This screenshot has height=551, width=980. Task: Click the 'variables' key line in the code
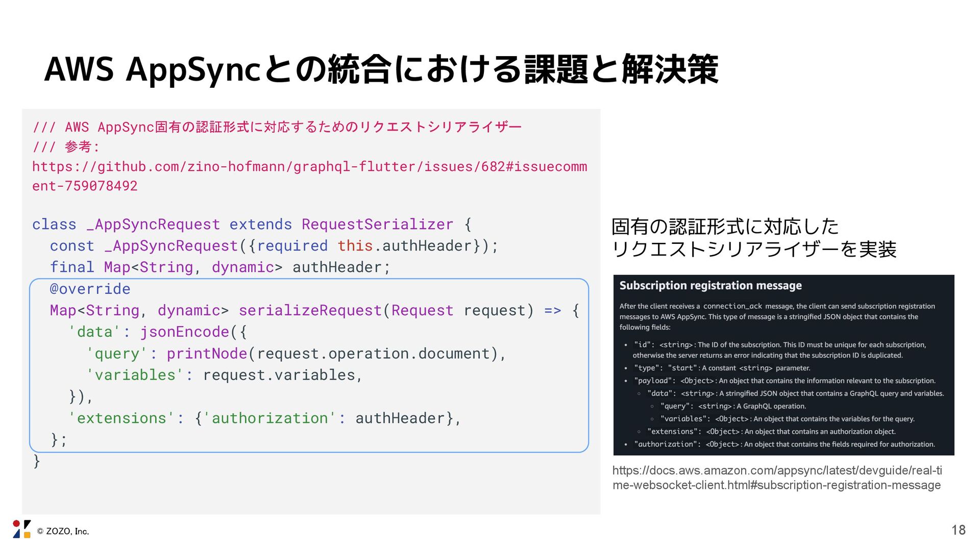coord(225,375)
